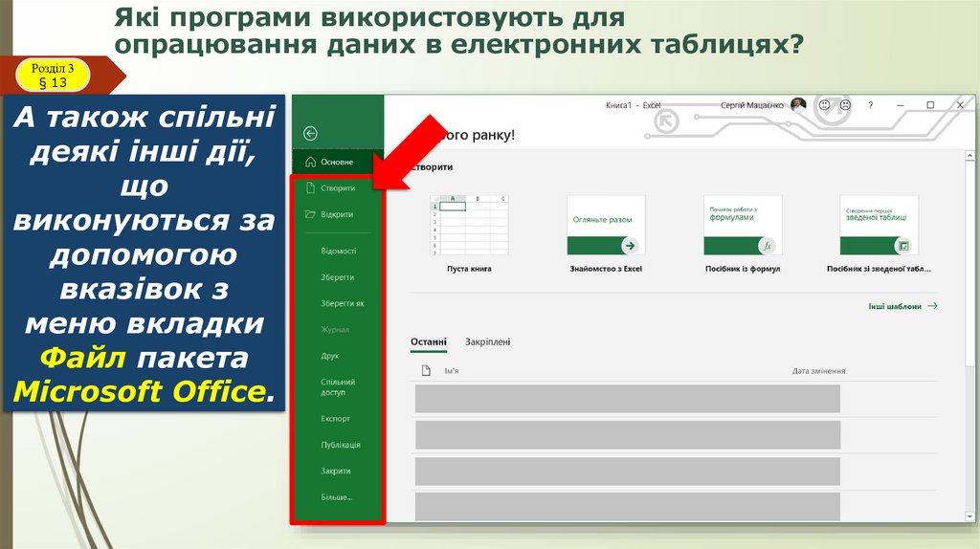Minimize the Excel window
This screenshot has height=549, width=980.
[901, 105]
